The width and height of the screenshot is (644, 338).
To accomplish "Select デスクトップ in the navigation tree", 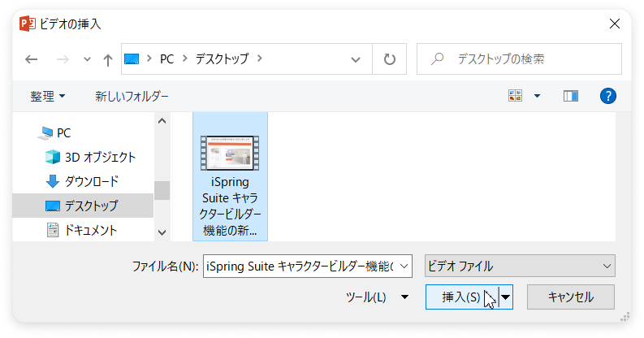I will 84,206.
